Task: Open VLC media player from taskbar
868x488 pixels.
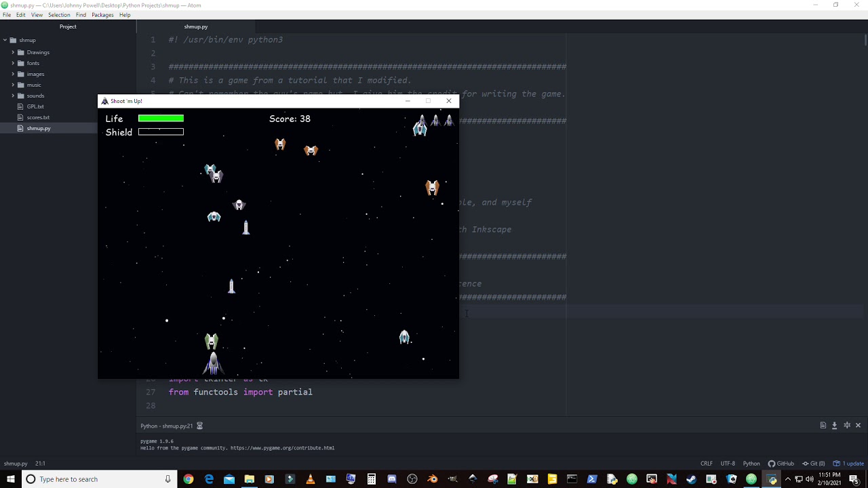Action: point(311,479)
